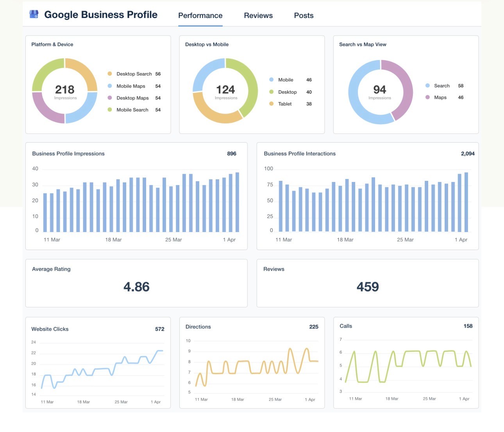
Task: Click the Tablet legend label
Action: (x=285, y=104)
